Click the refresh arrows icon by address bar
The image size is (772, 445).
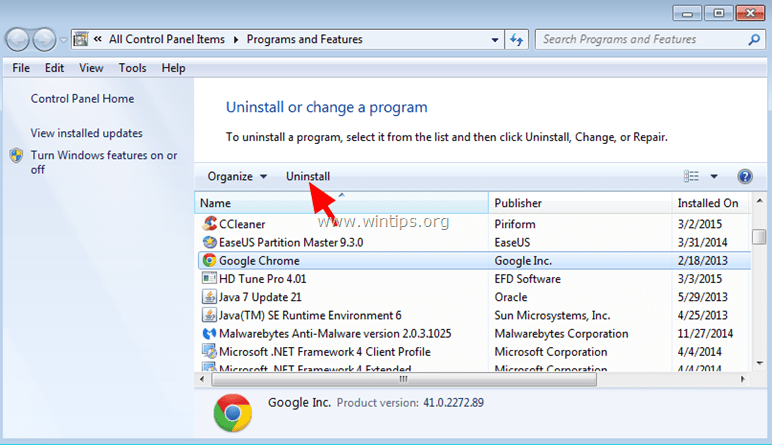tap(516, 39)
